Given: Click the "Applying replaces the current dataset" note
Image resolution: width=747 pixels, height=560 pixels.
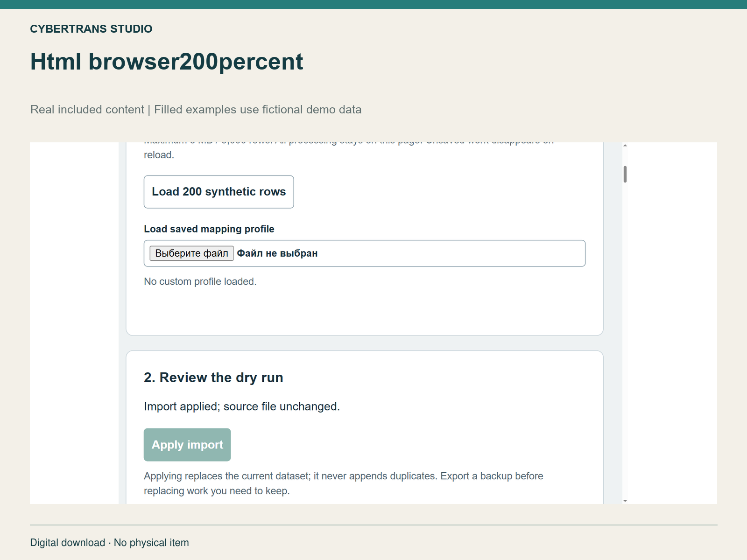Looking at the screenshot, I should tap(344, 483).
